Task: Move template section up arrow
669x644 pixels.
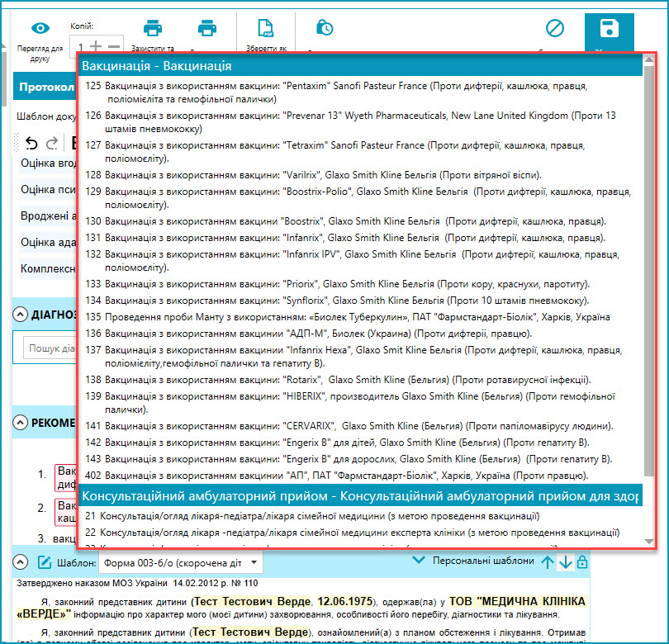Action: (548, 561)
